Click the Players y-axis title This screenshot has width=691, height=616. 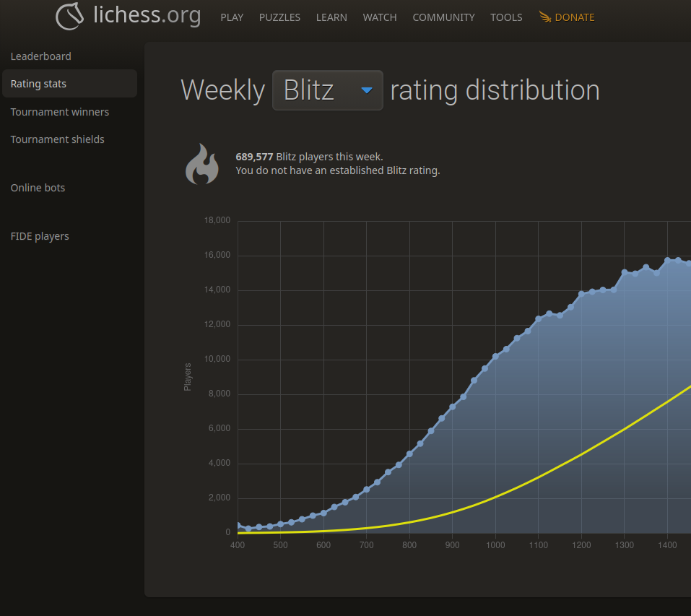187,377
